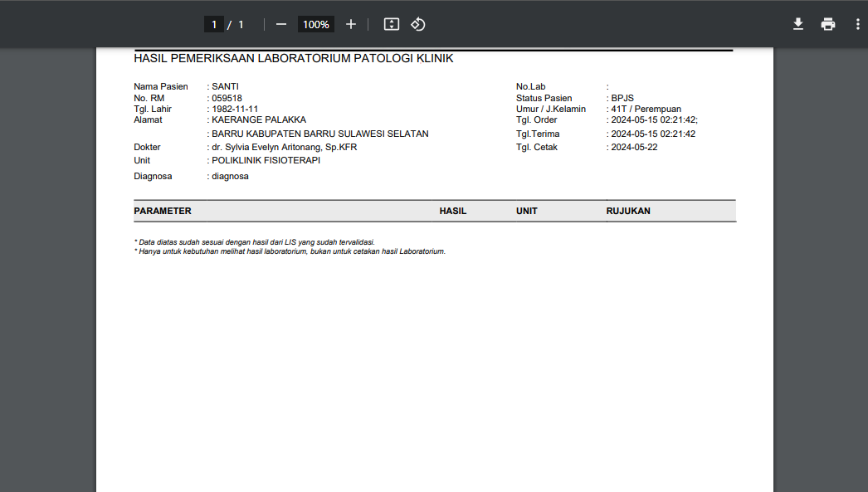Zoom in using the plus icon
The height and width of the screenshot is (492, 868).
point(350,24)
